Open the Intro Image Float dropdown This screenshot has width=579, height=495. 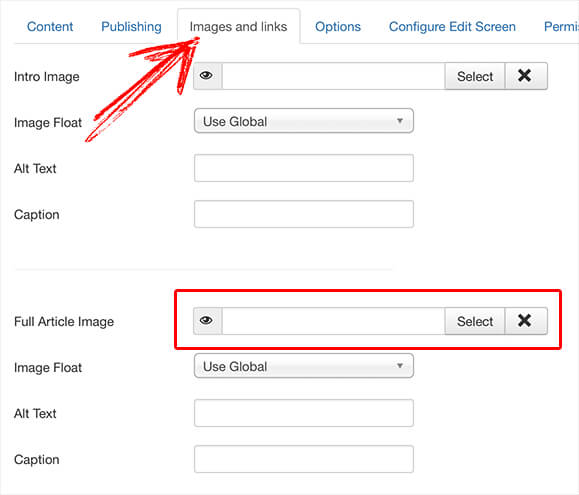tap(304, 121)
